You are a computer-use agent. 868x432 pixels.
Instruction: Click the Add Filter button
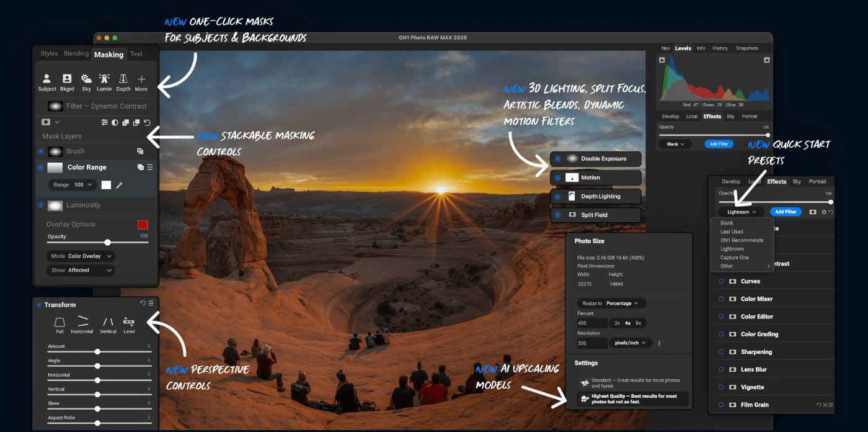[x=786, y=212]
